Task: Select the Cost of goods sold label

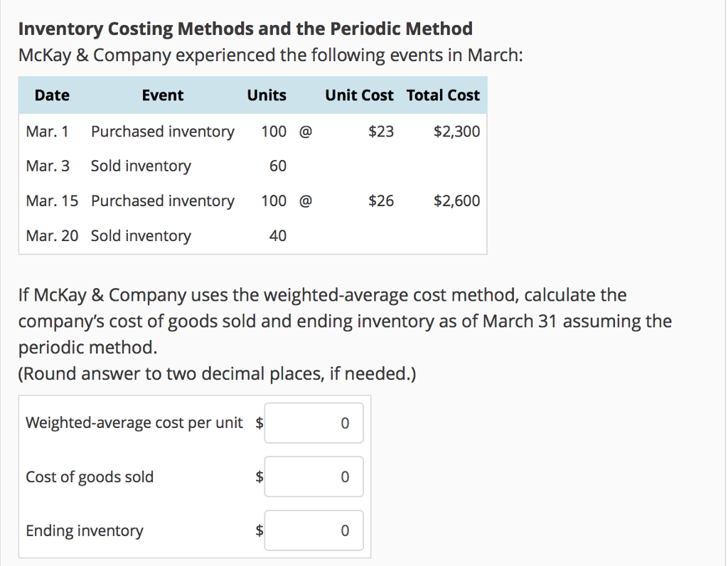Action: pos(90,476)
